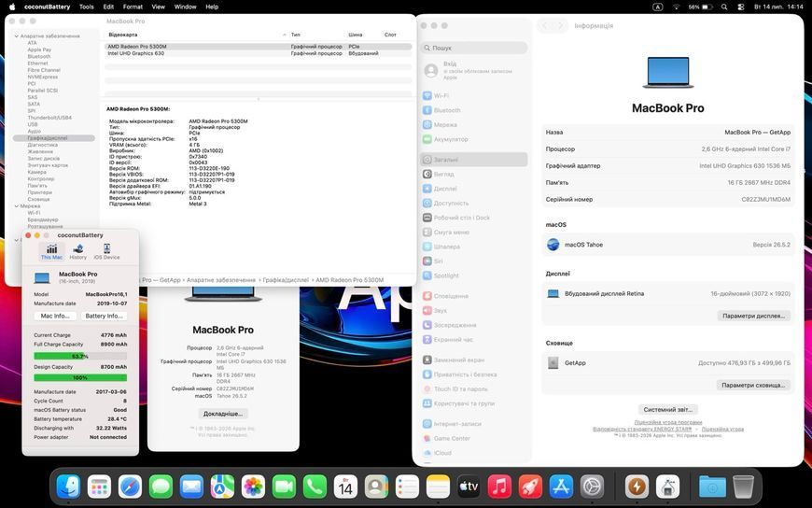Screen dimensions: 812x508
Task: Select Wi-Fi in the System Settings sidebar
Action: (474, 96)
